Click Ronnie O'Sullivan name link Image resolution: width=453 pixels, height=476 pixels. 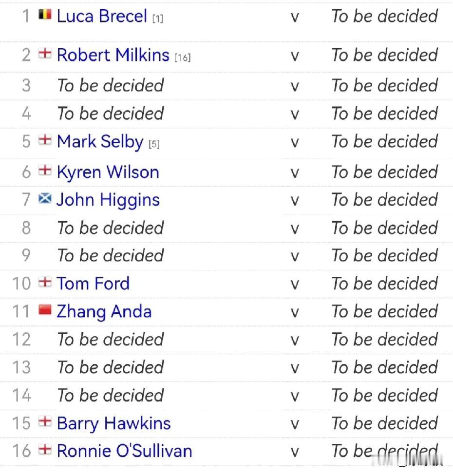click(125, 451)
